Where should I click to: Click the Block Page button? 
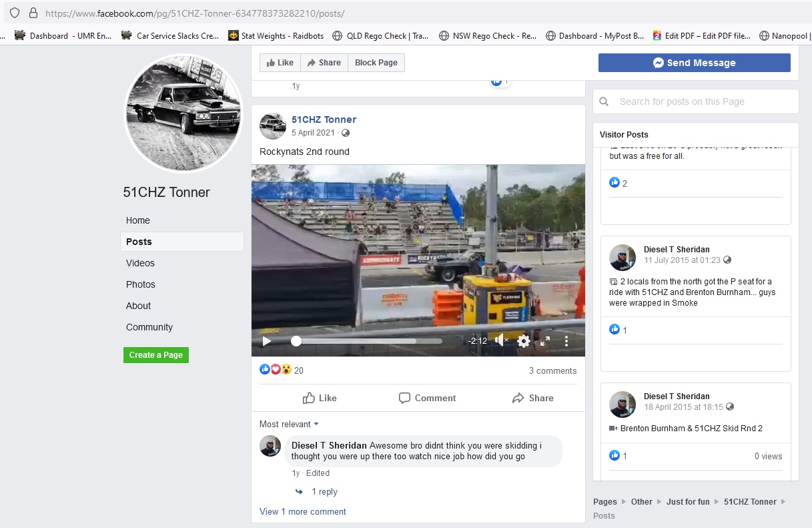[x=376, y=63]
